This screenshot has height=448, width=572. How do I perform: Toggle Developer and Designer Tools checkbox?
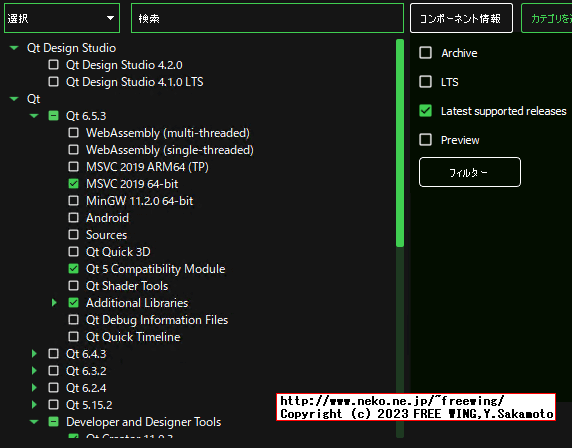(x=54, y=422)
